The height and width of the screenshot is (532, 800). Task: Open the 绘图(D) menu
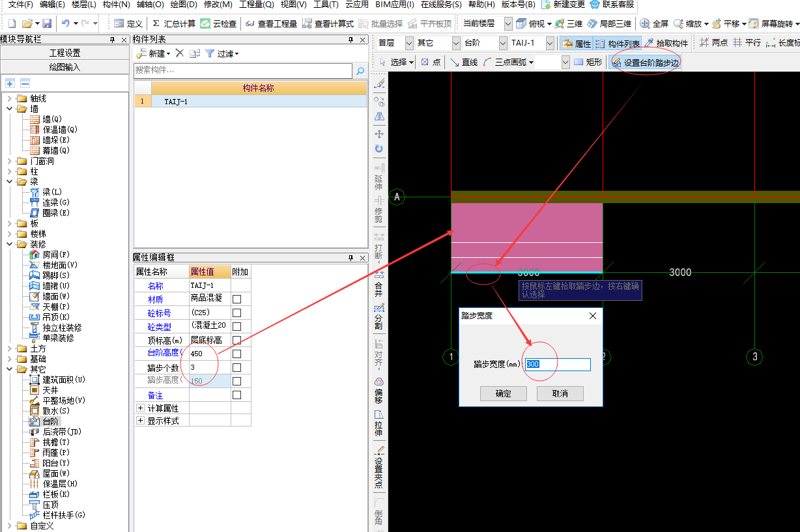(184, 5)
